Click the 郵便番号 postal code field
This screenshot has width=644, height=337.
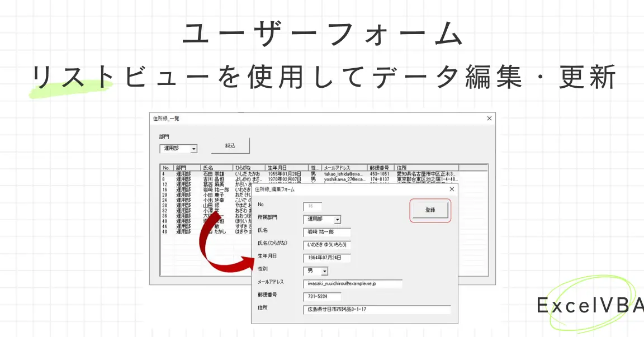pos(321,296)
